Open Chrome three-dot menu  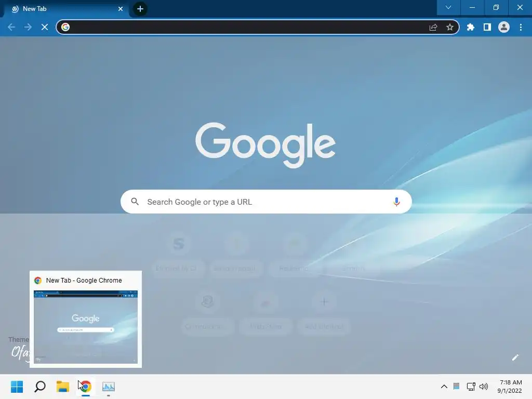pyautogui.click(x=521, y=27)
